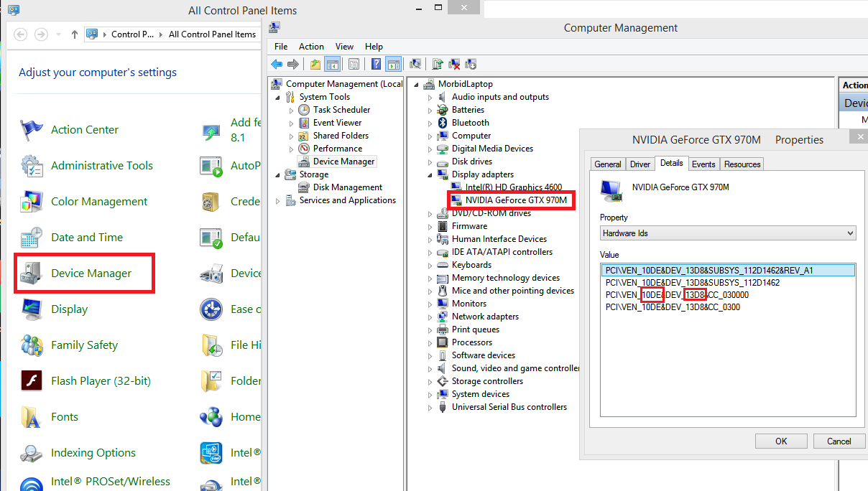This screenshot has height=491, width=868.
Task: Open Date and Time in Control Panel
Action: (87, 238)
